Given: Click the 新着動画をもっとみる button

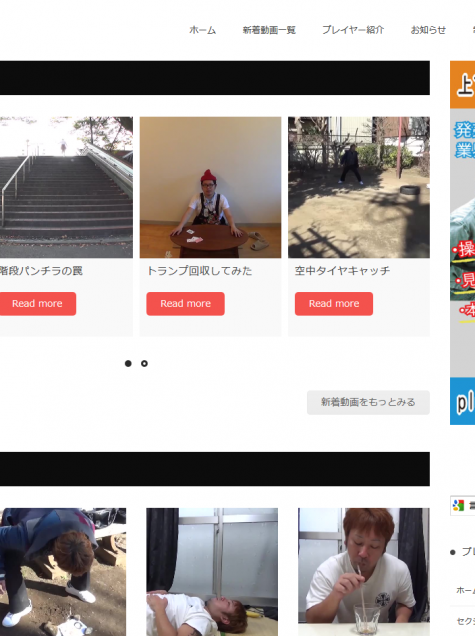Looking at the screenshot, I should 368,402.
